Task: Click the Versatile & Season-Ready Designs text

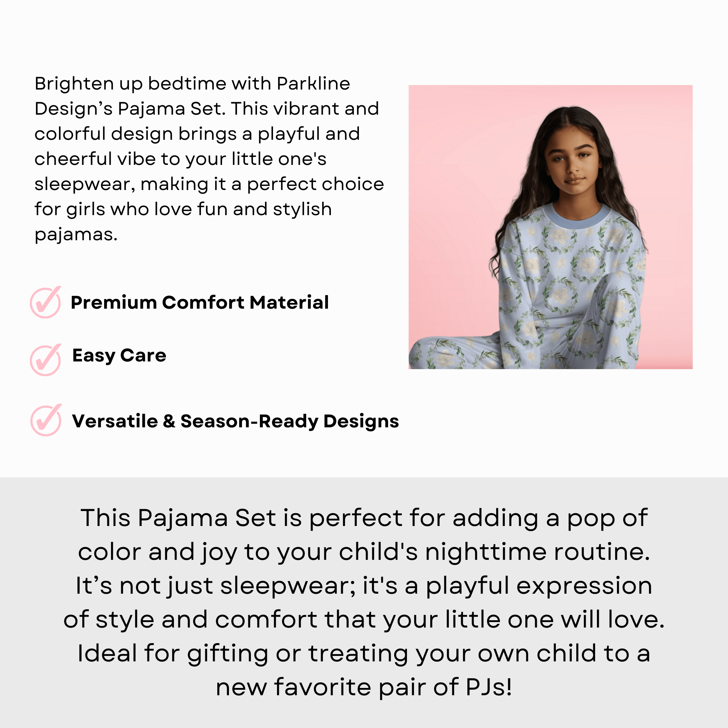Action: 235,421
